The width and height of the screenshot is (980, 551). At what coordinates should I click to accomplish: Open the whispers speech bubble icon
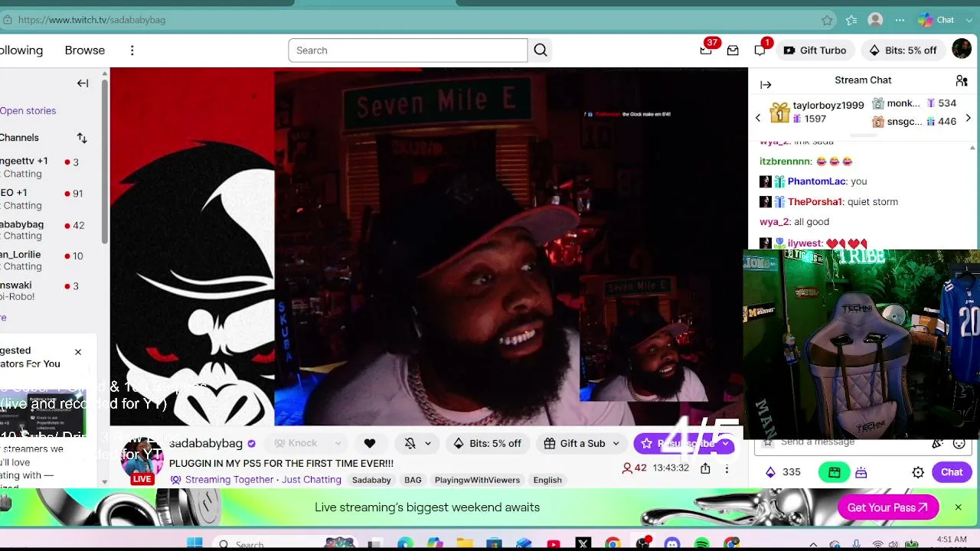click(x=759, y=51)
